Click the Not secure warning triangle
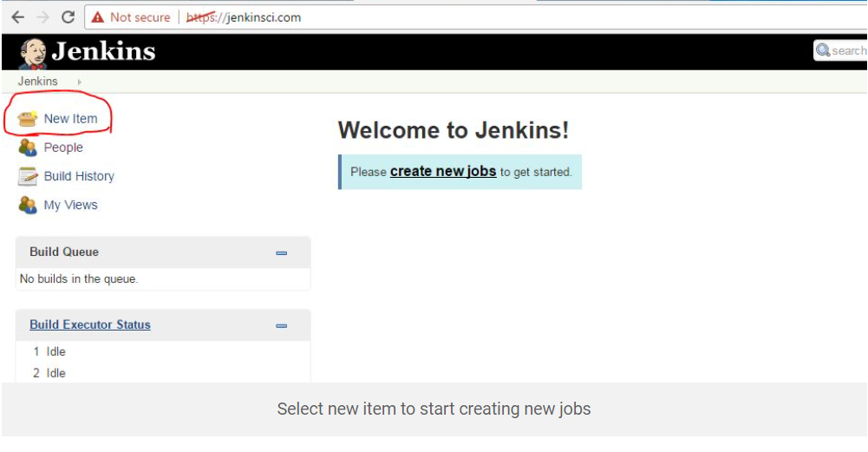The height and width of the screenshot is (452, 868). pos(98,17)
